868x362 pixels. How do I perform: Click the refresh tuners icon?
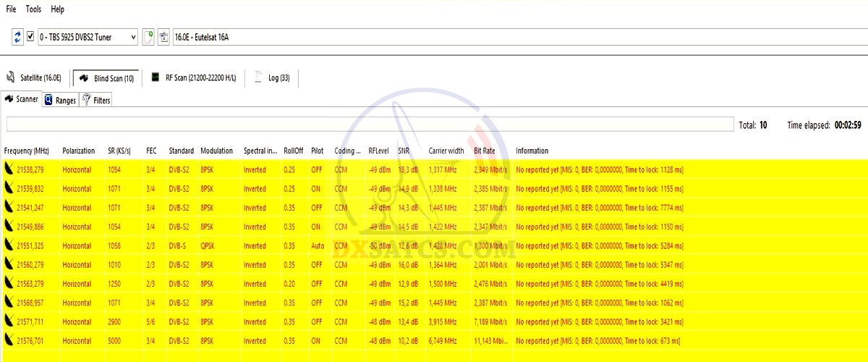tap(18, 37)
